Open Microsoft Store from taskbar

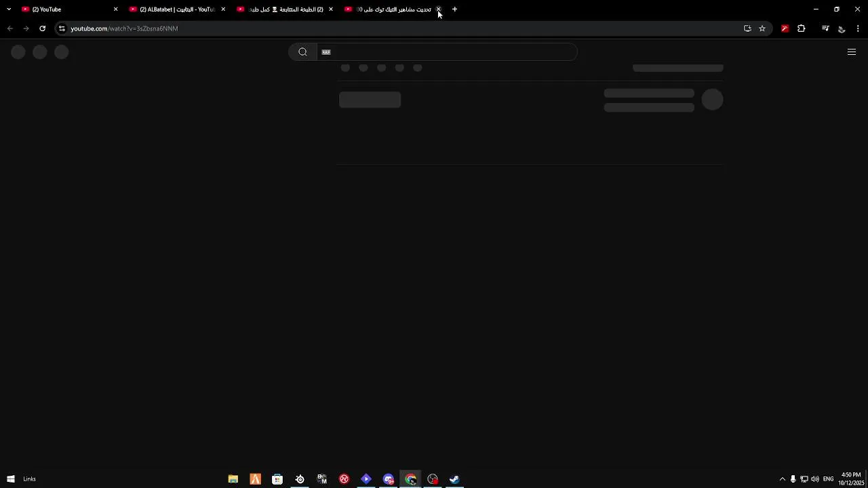point(277,479)
